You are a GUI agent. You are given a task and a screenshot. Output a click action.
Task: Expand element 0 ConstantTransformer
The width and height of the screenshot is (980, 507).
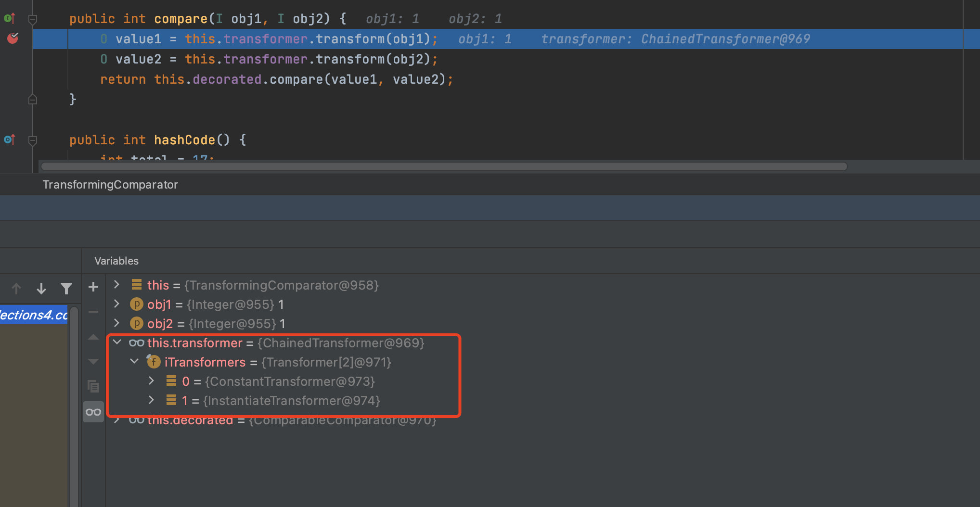point(152,381)
